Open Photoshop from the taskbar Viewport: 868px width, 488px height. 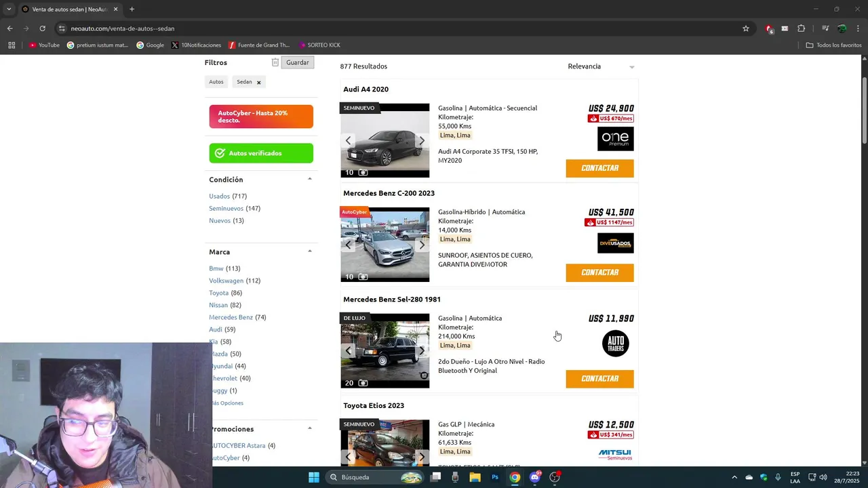[x=495, y=477]
